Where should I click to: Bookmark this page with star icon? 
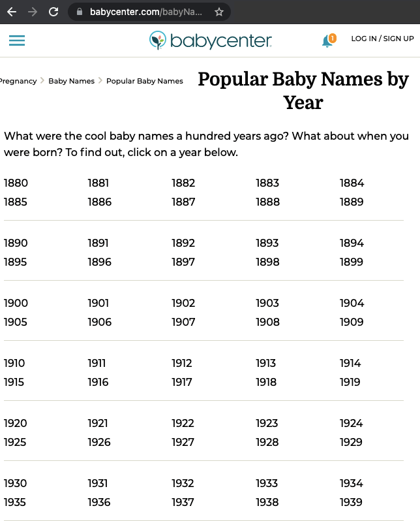click(x=219, y=12)
